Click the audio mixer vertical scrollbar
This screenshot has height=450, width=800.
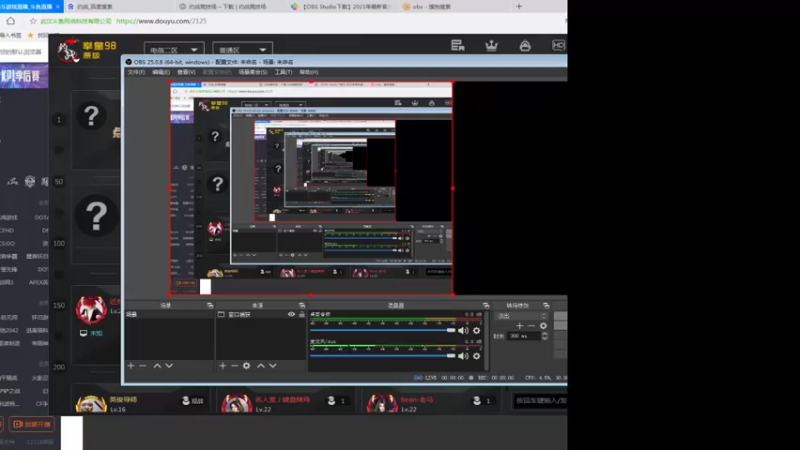[x=486, y=340]
